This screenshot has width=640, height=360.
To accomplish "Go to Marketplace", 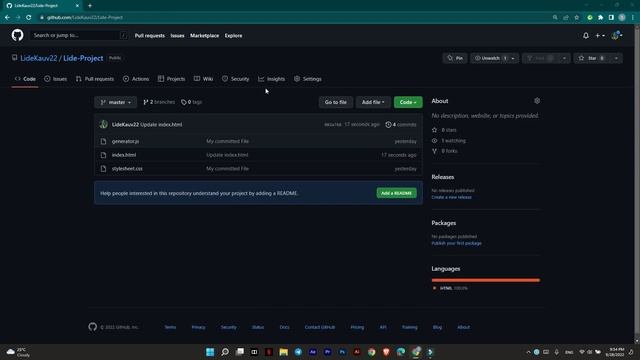I will click(x=204, y=36).
